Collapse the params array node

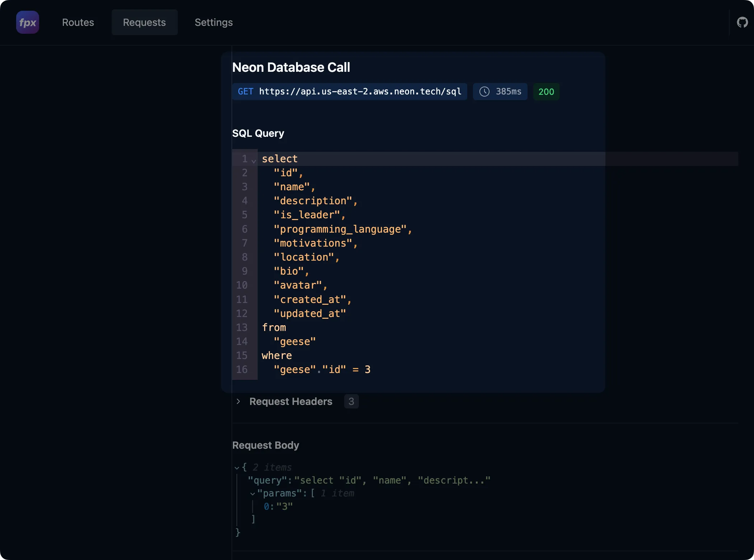point(253,494)
